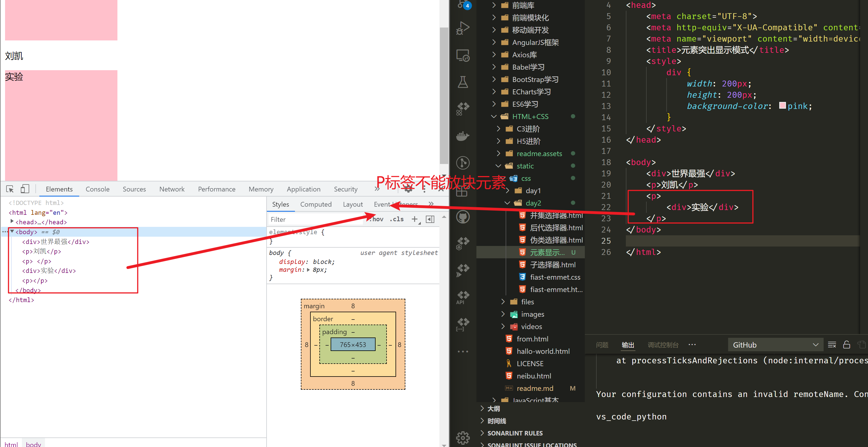The height and width of the screenshot is (447, 868).
Task: Toggle the device toolbar icon
Action: tap(25, 189)
